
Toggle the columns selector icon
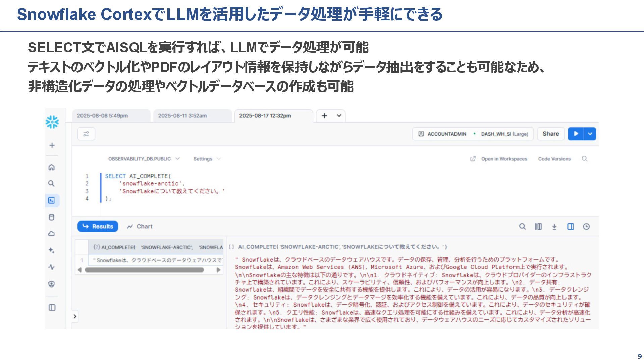coord(538,227)
